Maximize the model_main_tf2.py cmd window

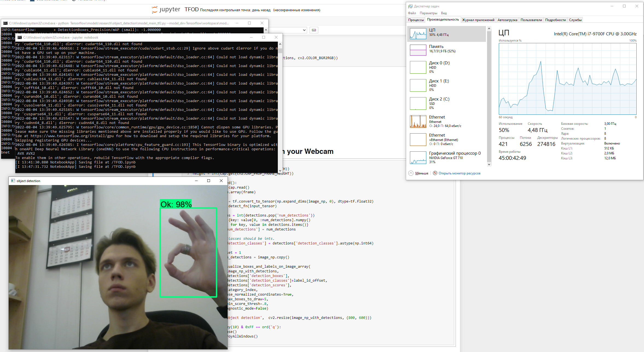click(249, 23)
